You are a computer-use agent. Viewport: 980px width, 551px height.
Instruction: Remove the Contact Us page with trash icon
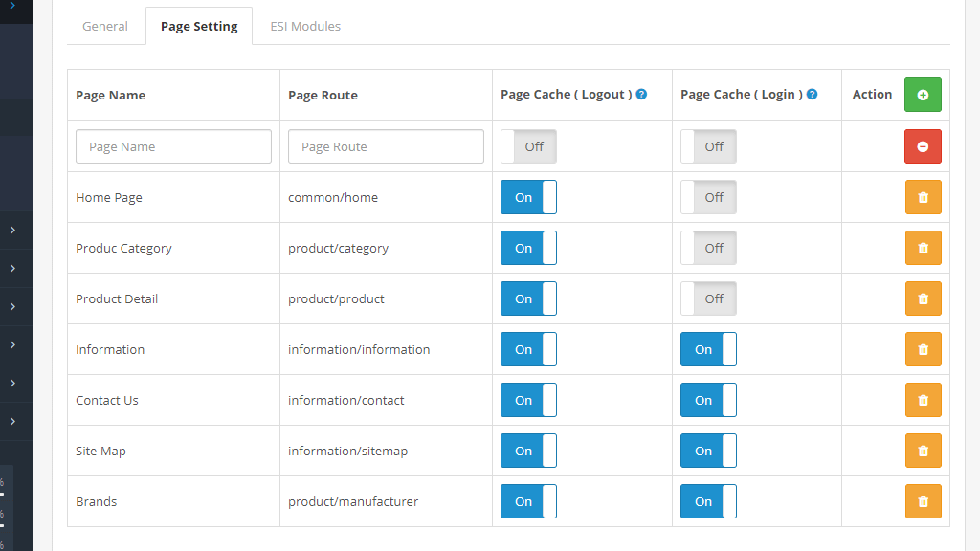(923, 400)
